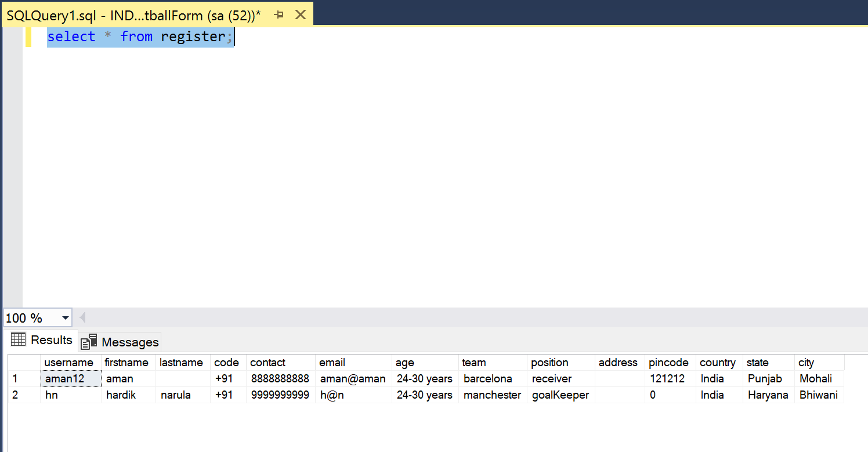Screen dimensions: 868x452
Task: Open the editor zoom level dropdown
Action: coord(65,317)
